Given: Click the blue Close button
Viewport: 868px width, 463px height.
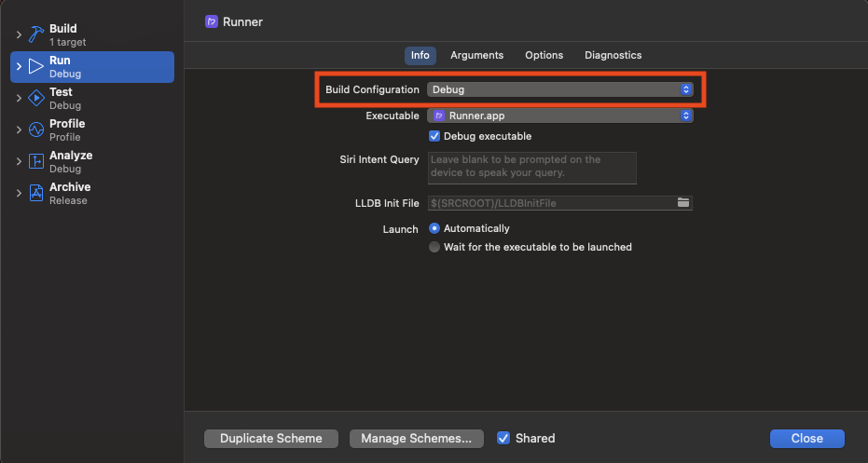Looking at the screenshot, I should tap(807, 439).
